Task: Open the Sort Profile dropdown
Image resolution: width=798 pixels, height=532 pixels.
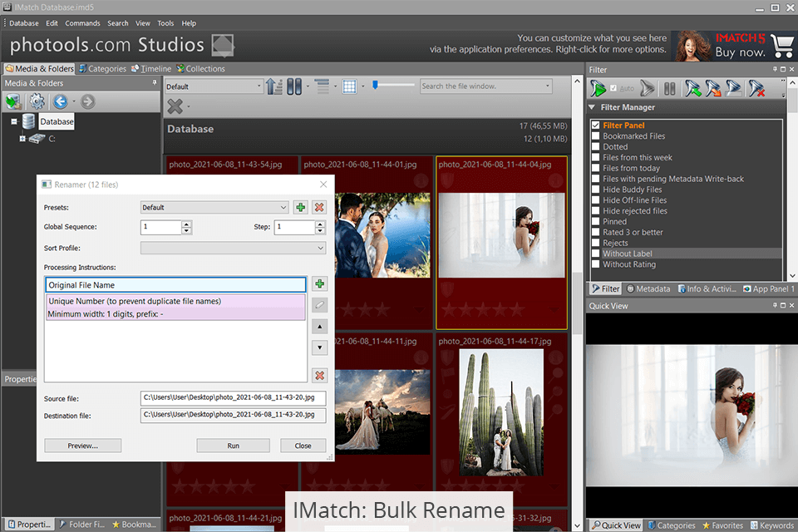Action: click(x=233, y=248)
